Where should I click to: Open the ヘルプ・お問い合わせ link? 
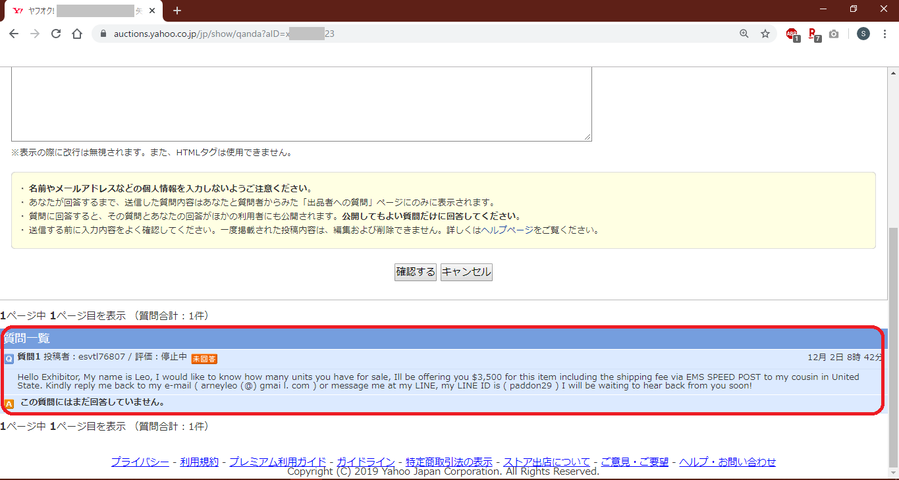coord(728,462)
